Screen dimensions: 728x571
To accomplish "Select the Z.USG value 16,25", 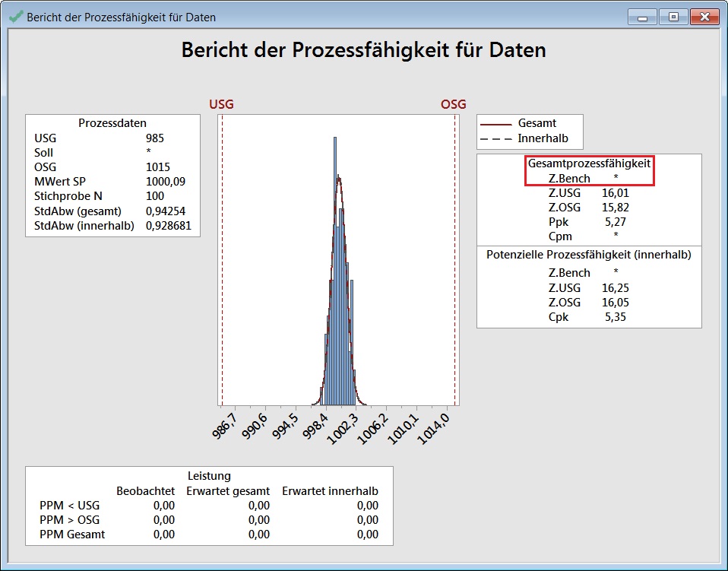I will pyautogui.click(x=616, y=288).
